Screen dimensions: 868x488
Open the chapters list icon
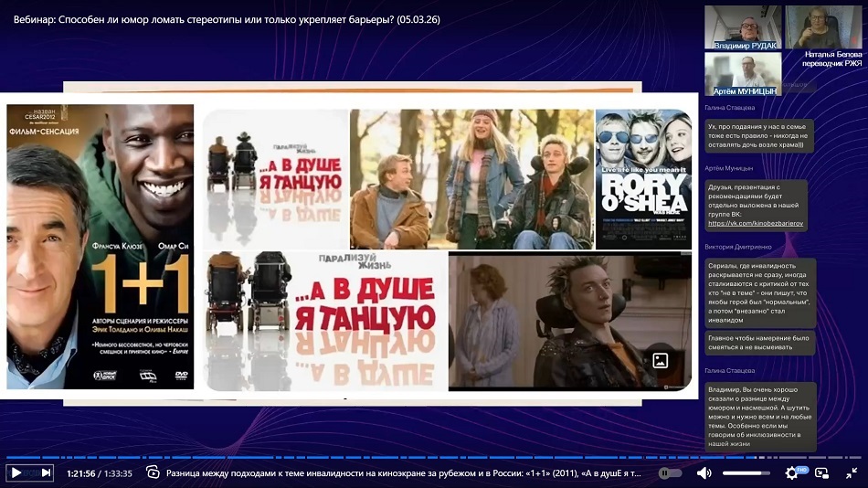(153, 472)
